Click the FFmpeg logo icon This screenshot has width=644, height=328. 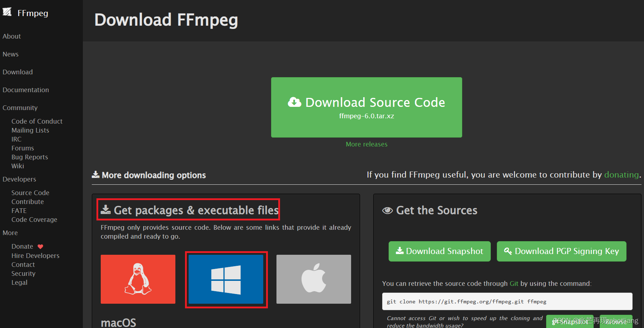click(7, 12)
